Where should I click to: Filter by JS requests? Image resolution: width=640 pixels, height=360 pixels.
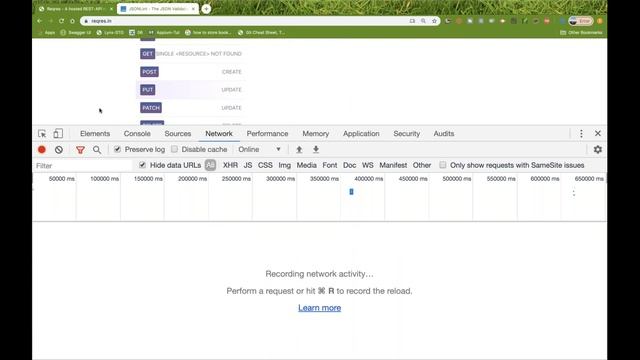point(248,165)
